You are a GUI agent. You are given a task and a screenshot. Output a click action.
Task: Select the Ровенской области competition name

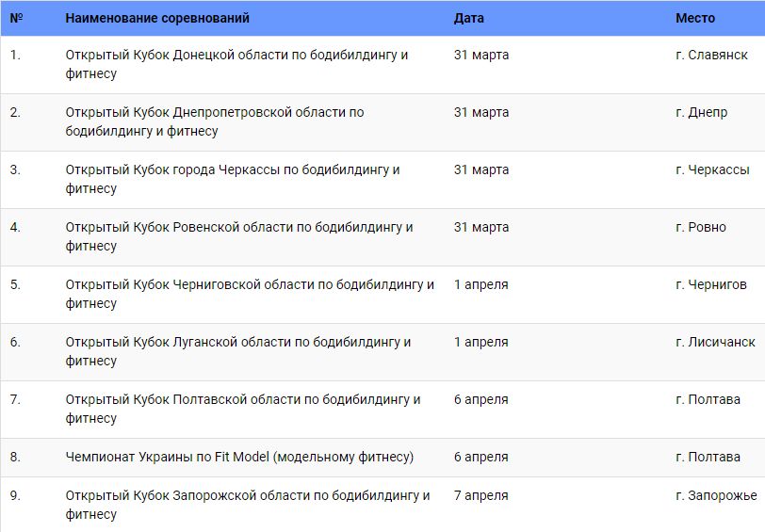click(239, 236)
